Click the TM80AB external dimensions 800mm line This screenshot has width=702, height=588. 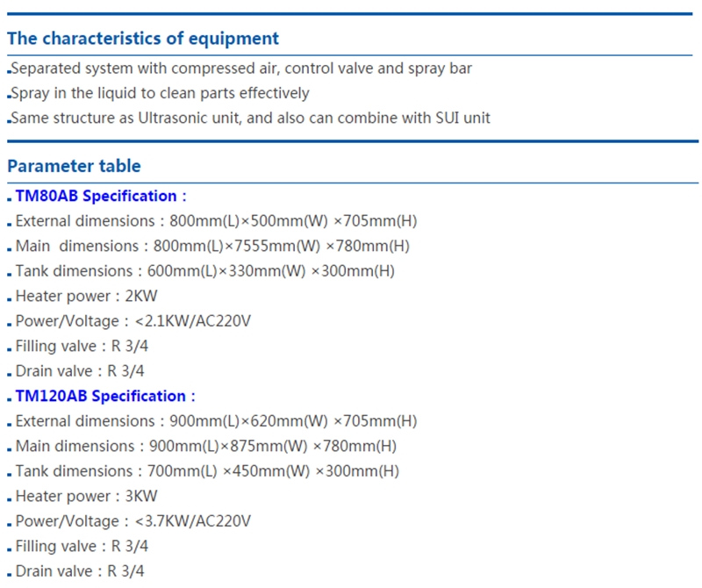(x=216, y=221)
